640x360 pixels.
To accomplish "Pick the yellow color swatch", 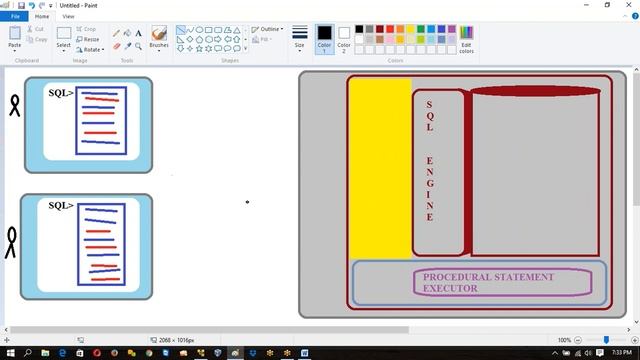I will click(x=411, y=29).
